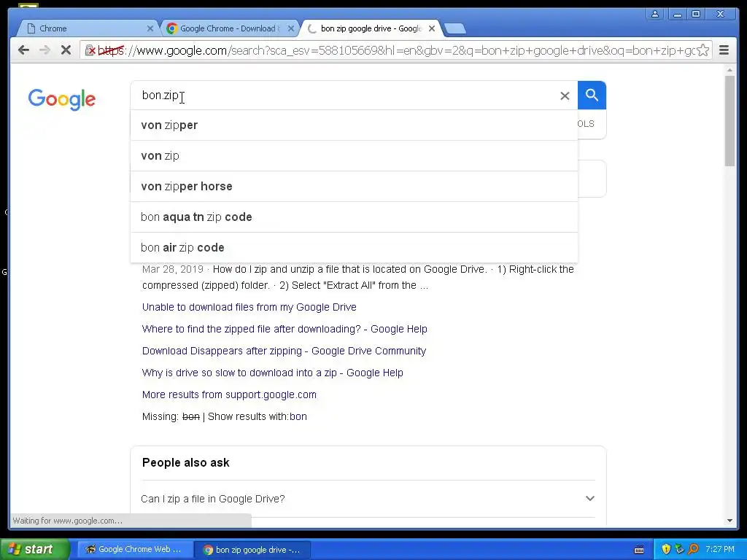
Task: Click the insecure HTTPS lock icon
Action: [90, 50]
